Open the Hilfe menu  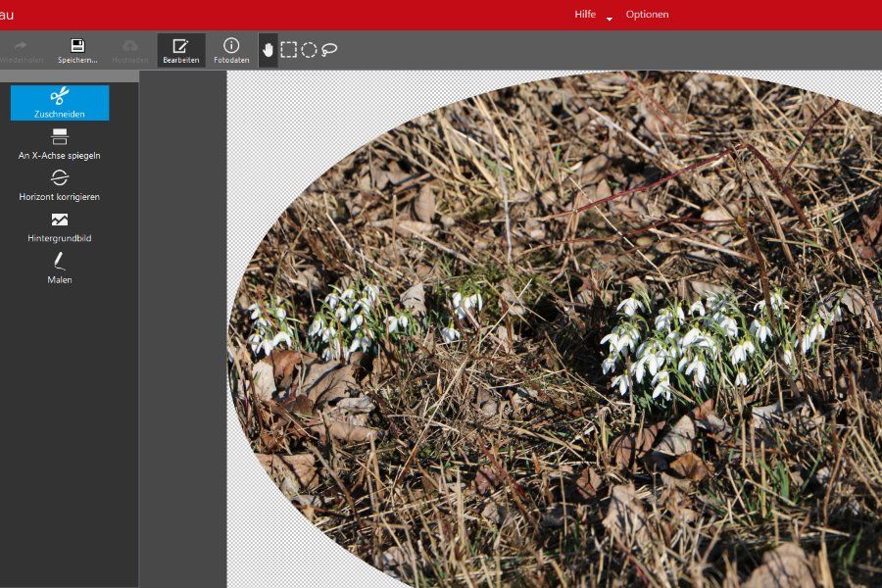click(x=585, y=14)
